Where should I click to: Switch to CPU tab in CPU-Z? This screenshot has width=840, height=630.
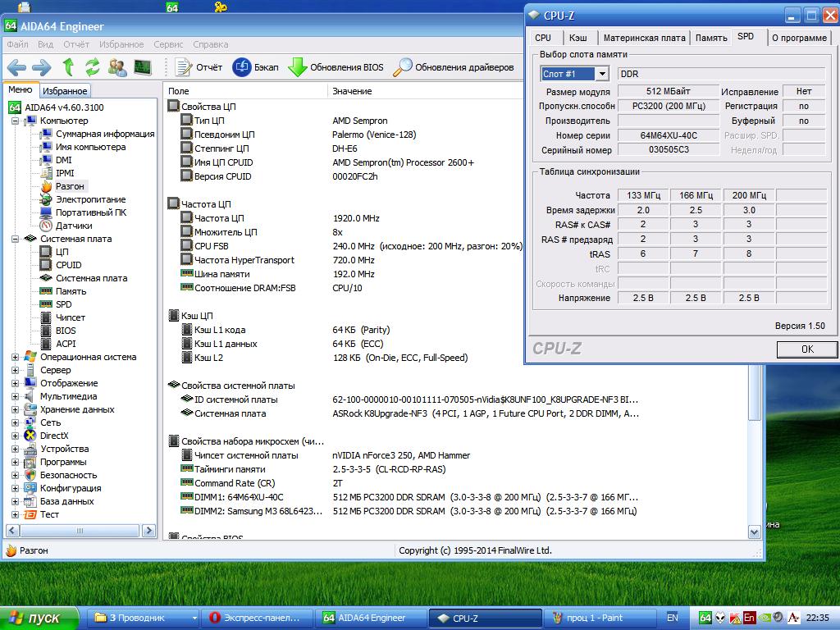[x=543, y=38]
